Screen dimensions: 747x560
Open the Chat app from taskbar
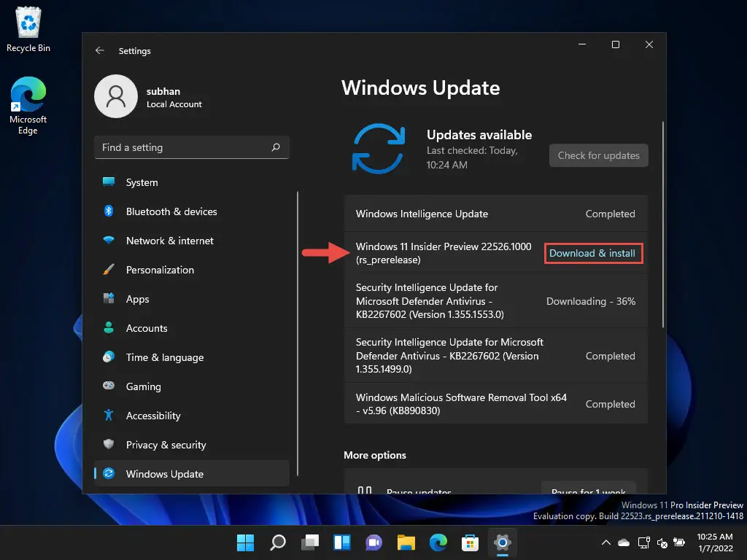(374, 542)
